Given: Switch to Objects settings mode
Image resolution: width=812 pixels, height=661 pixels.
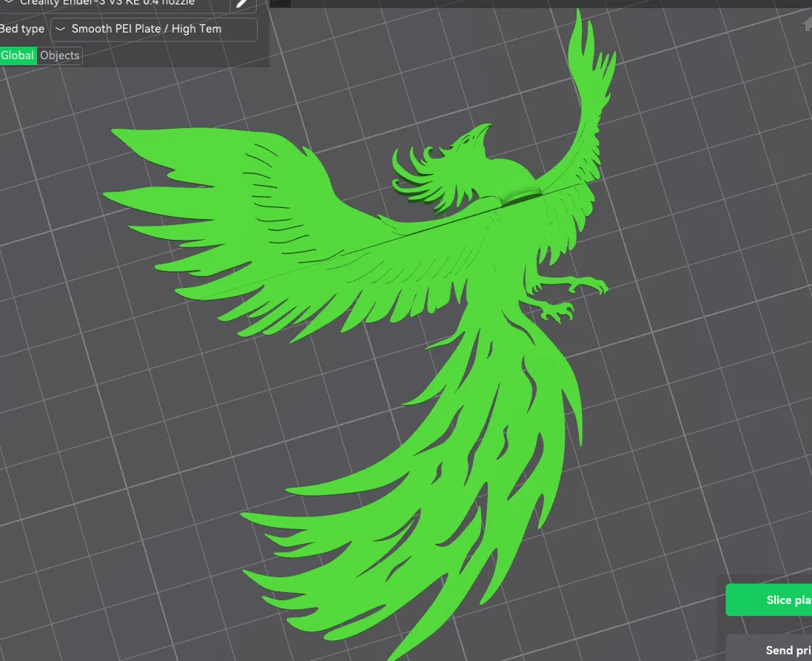Looking at the screenshot, I should [59, 56].
